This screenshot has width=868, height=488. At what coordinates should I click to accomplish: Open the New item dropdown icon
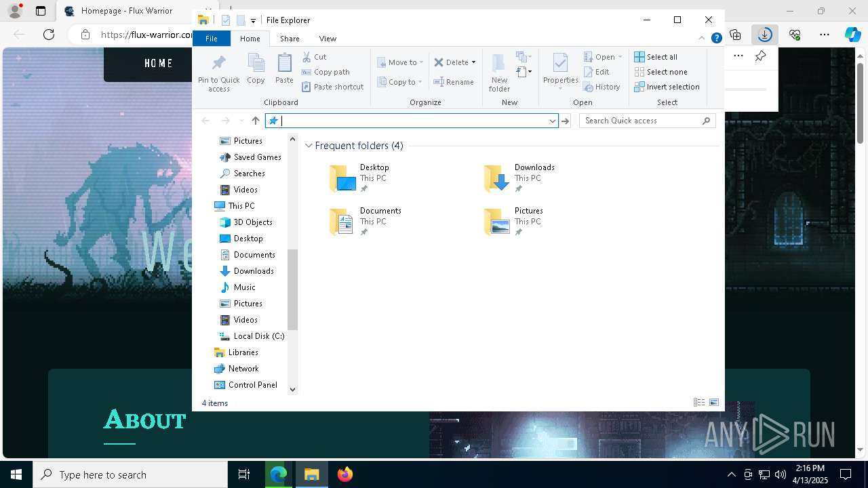[x=523, y=57]
